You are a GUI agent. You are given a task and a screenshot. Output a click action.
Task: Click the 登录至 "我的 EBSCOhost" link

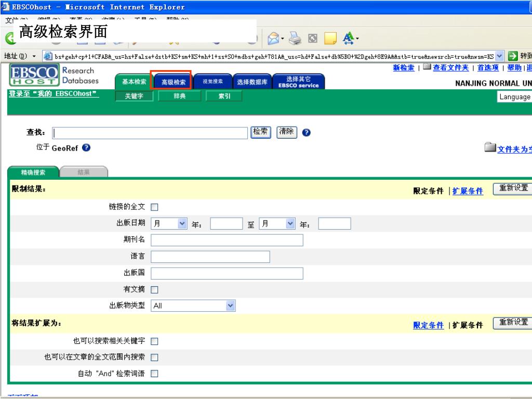54,94
